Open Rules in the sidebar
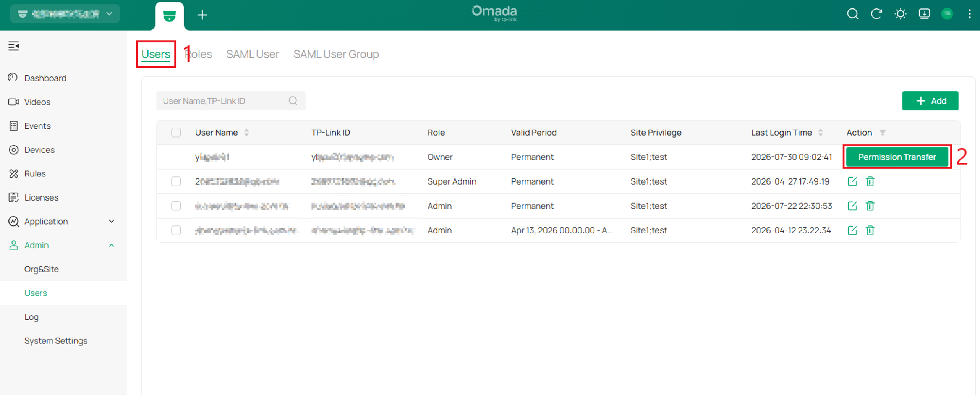 (x=35, y=173)
